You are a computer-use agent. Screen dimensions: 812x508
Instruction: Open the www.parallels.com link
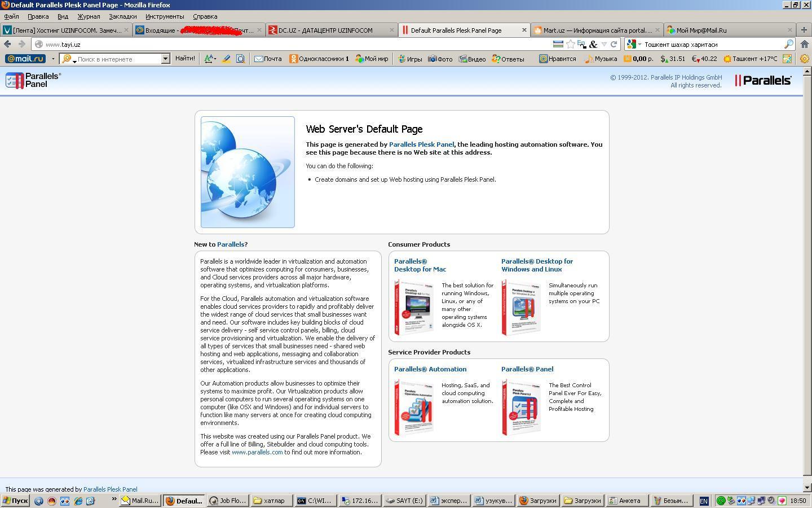pyautogui.click(x=257, y=452)
